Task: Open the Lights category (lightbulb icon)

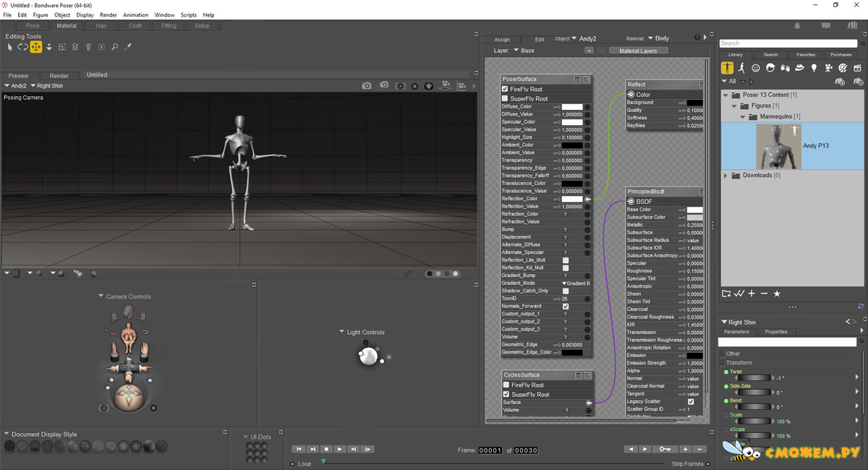Action: [814, 68]
